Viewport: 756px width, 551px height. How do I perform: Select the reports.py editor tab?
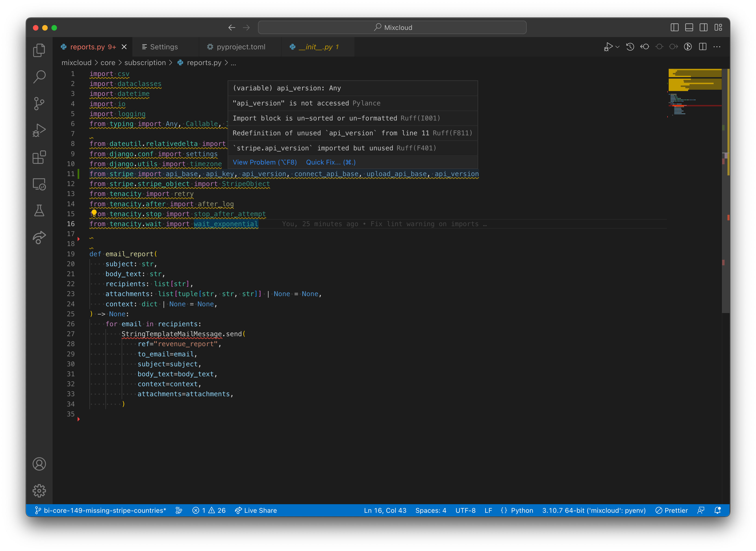pos(93,47)
